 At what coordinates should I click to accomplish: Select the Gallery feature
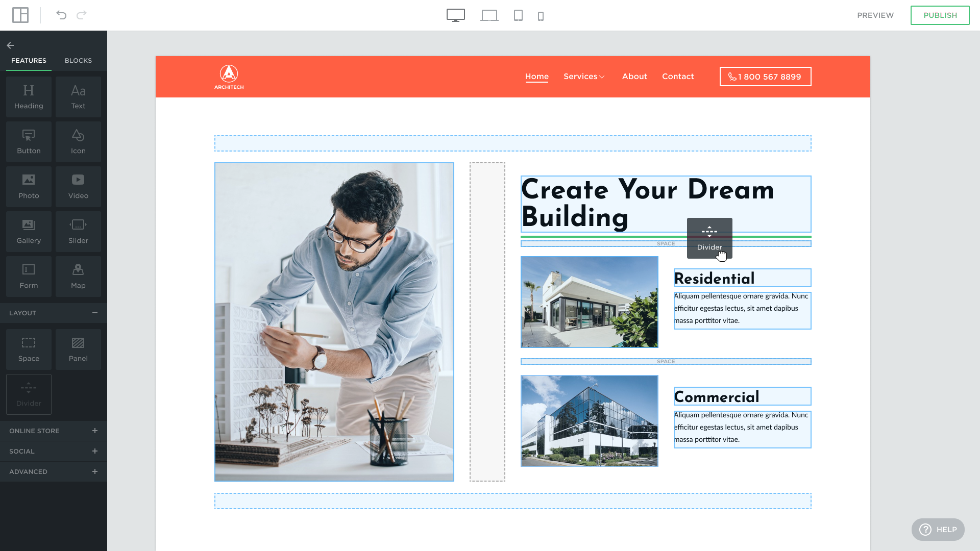coord(29,232)
